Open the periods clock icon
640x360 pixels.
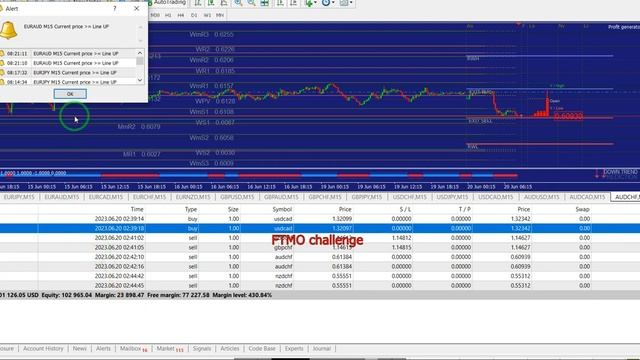(x=326, y=2)
